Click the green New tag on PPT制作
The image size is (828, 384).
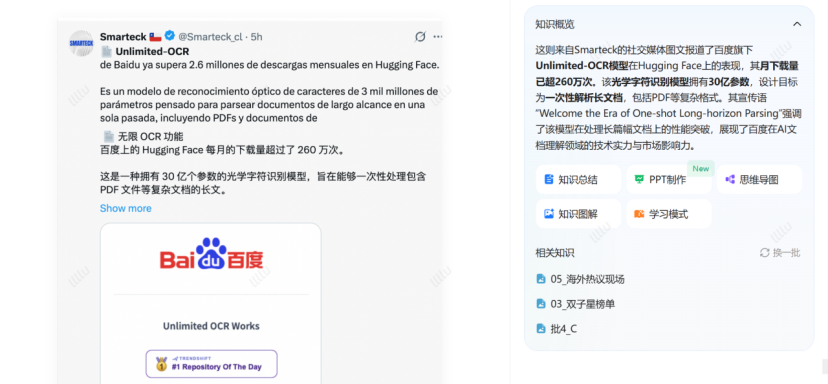pos(701,168)
